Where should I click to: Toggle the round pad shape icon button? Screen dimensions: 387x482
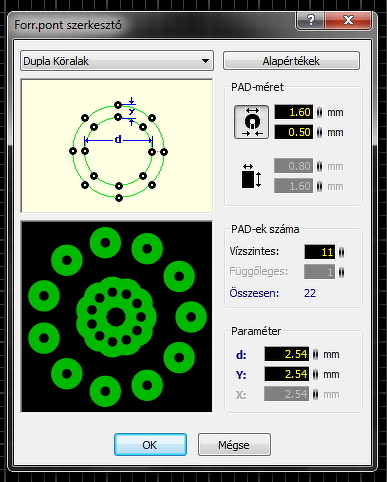coord(251,122)
